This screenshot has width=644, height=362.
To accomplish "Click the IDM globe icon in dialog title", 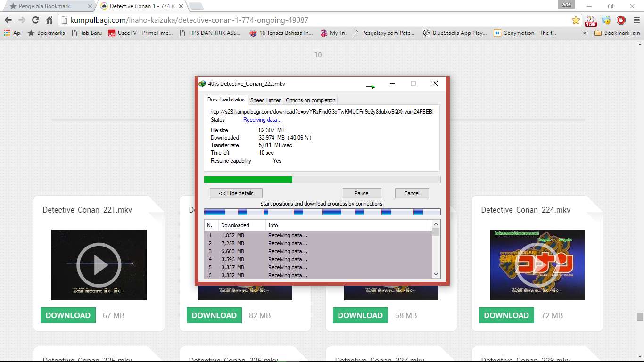I will [202, 83].
